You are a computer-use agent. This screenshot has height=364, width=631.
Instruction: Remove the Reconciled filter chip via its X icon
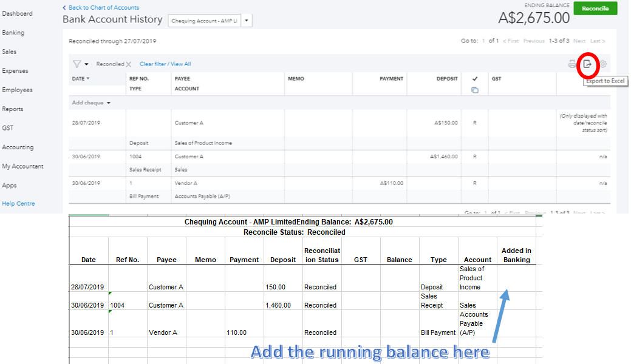pos(128,64)
